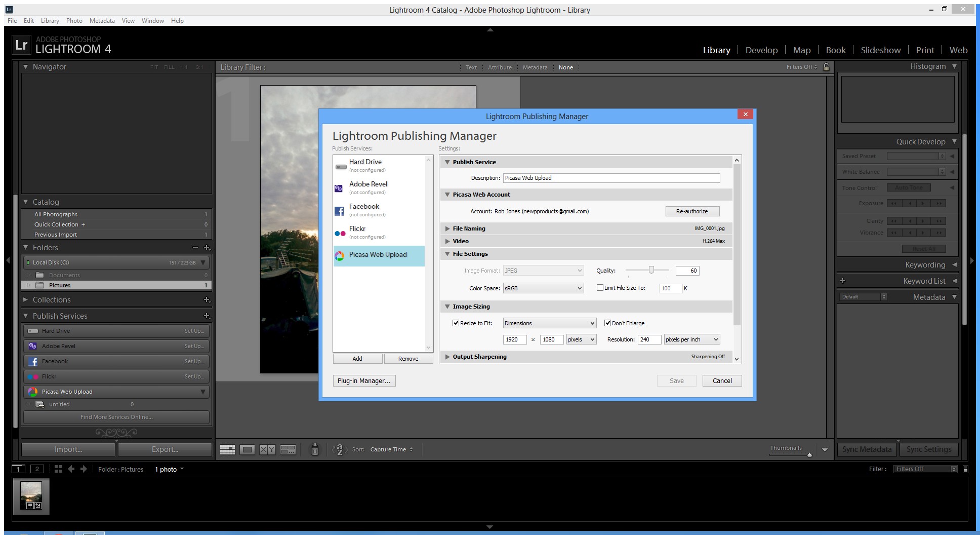980x535 pixels.
Task: Open the Plug-in Manager button
Action: 364,381
